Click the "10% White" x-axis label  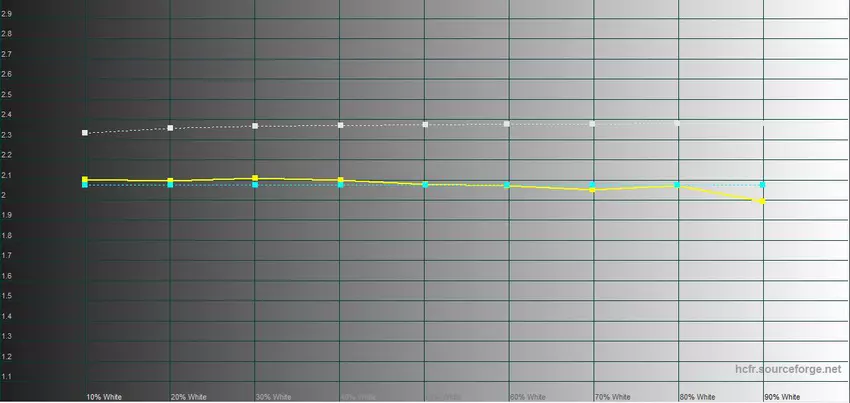click(104, 397)
